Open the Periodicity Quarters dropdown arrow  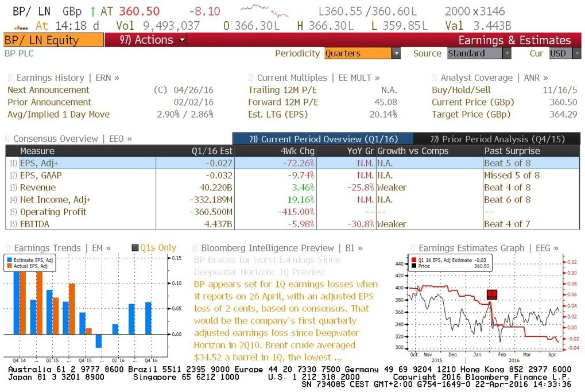pos(396,53)
